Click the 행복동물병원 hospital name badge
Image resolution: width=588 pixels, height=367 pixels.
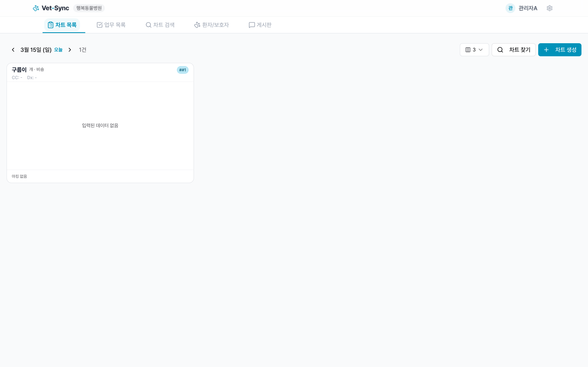point(89,8)
